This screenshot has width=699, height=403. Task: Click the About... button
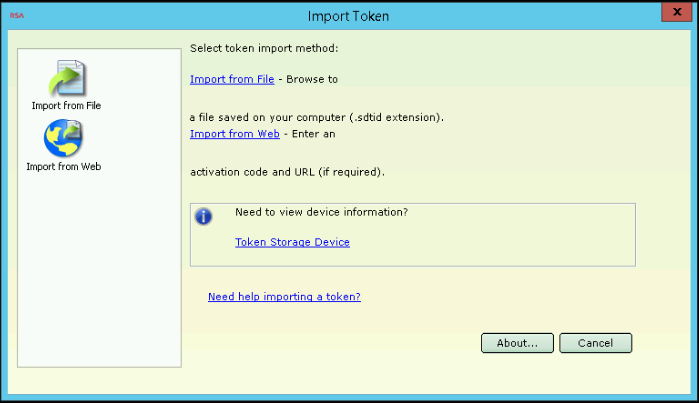point(517,343)
